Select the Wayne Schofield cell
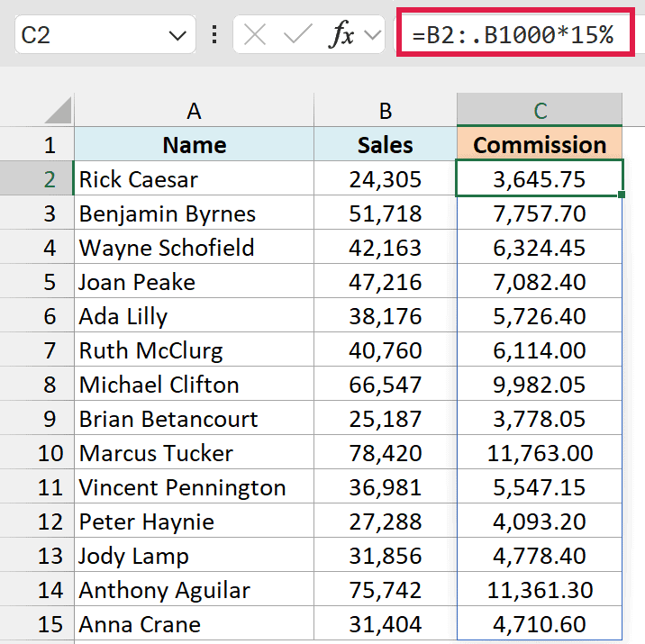645x644 pixels. [x=195, y=247]
